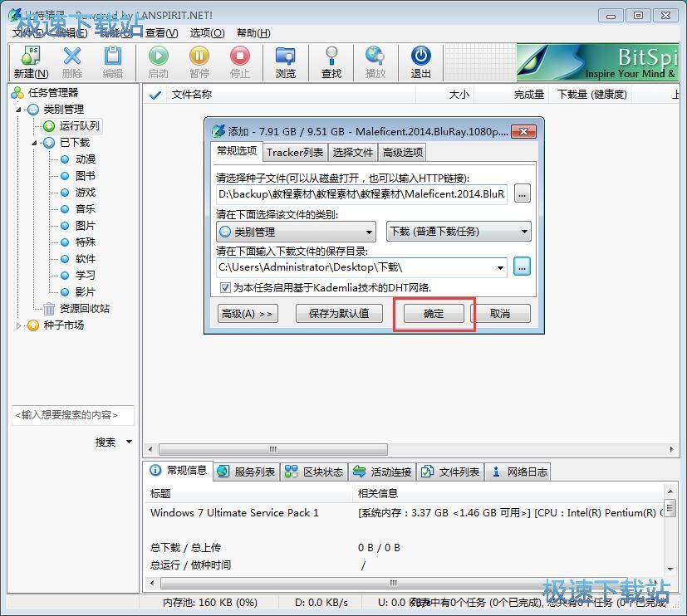Select the 图书 category
The width and height of the screenshot is (687, 616).
pyautogui.click(x=86, y=175)
